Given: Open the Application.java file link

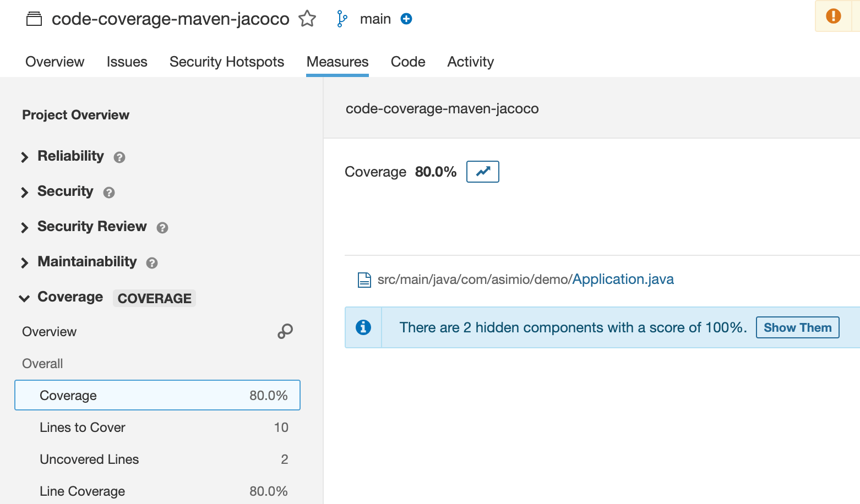Looking at the screenshot, I should click(623, 279).
